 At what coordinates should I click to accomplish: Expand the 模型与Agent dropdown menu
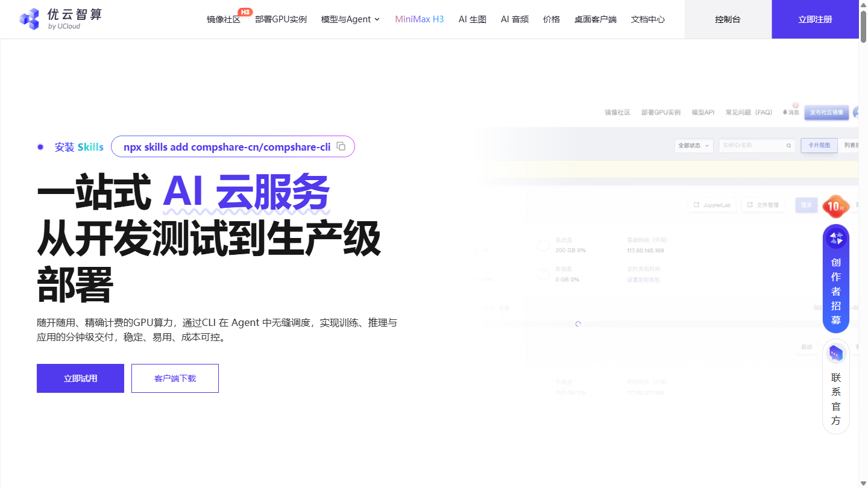pos(351,19)
